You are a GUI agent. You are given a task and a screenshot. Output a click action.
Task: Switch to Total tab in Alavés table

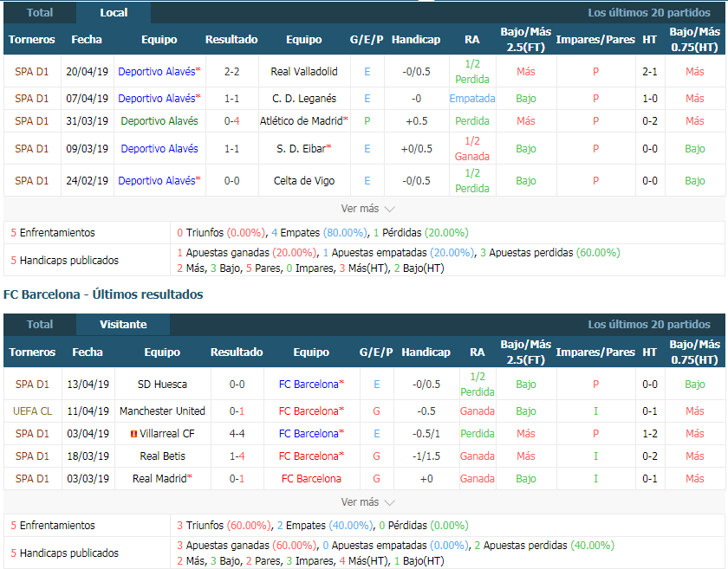(40, 12)
